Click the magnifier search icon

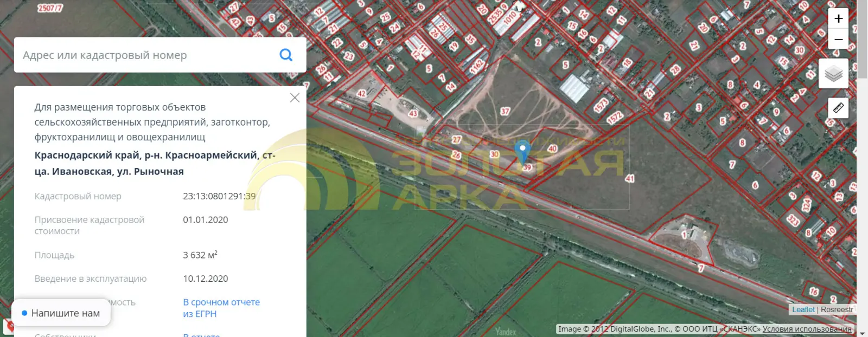[286, 55]
